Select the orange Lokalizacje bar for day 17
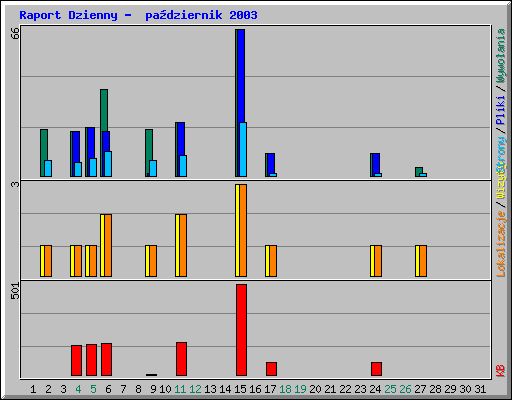The image size is (512, 400). coord(273,261)
